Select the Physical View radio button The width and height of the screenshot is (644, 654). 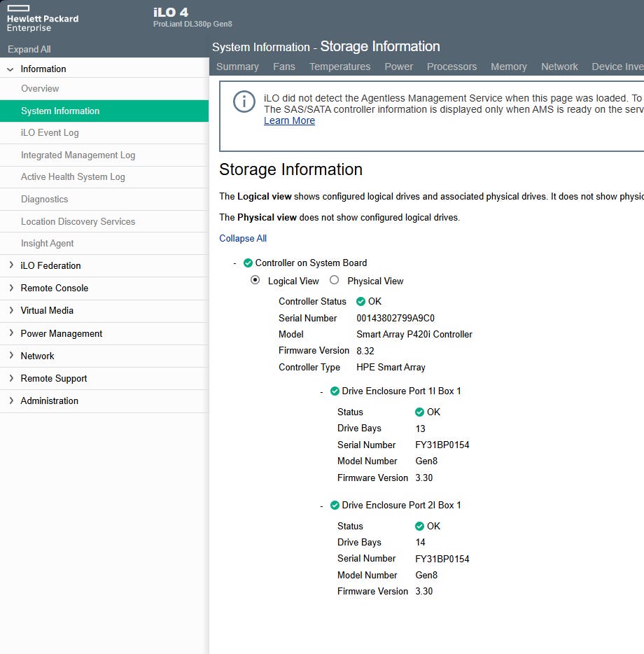[334, 280]
